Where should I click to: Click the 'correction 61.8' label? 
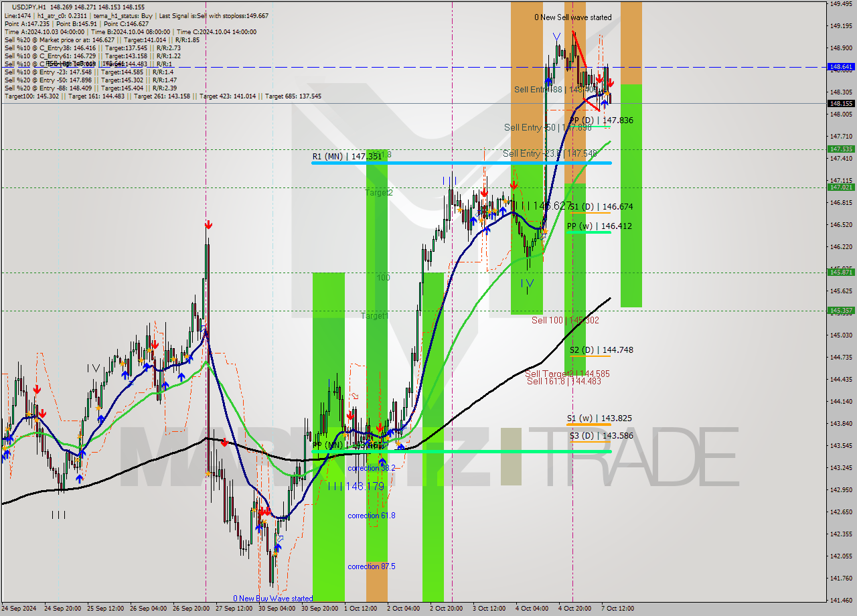tap(372, 516)
